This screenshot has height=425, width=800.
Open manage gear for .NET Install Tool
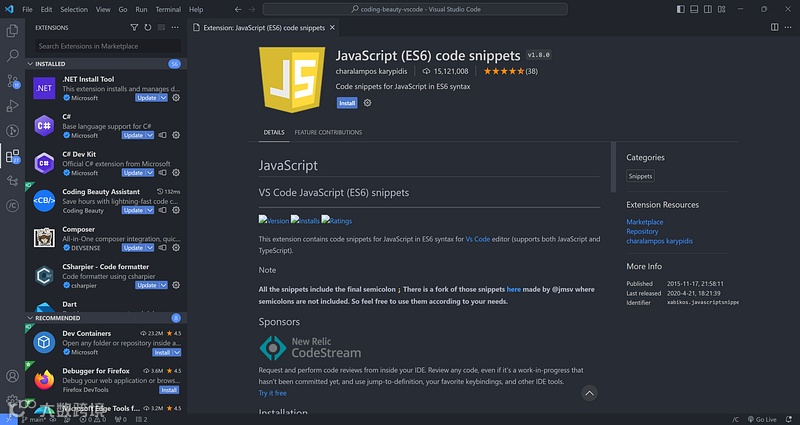[x=176, y=97]
